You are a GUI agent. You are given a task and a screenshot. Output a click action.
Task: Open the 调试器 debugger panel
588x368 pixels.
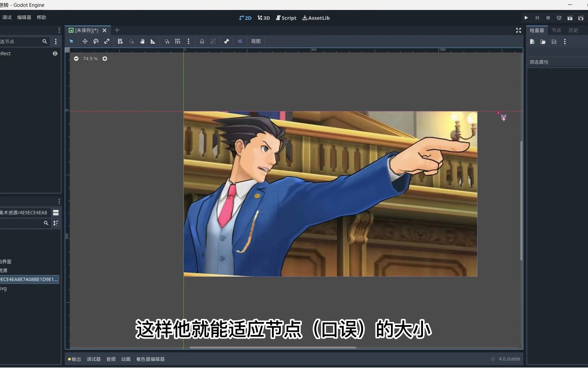pyautogui.click(x=94, y=359)
